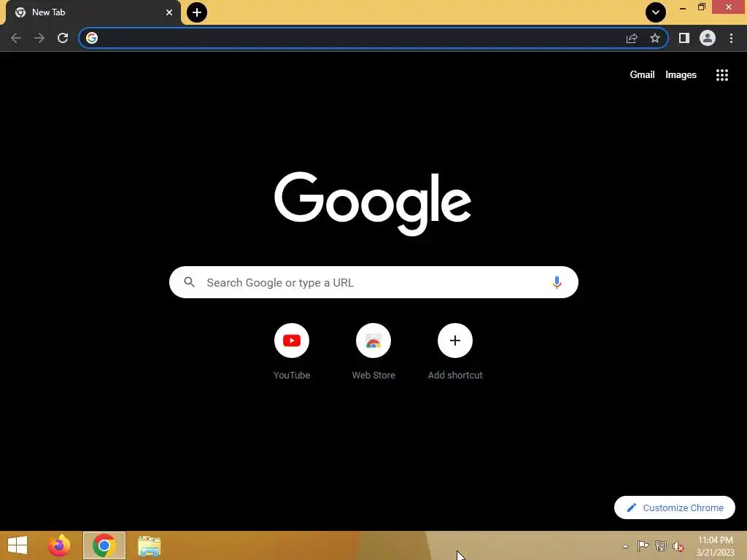
Task: Select the New Tab tab
Action: (x=93, y=12)
